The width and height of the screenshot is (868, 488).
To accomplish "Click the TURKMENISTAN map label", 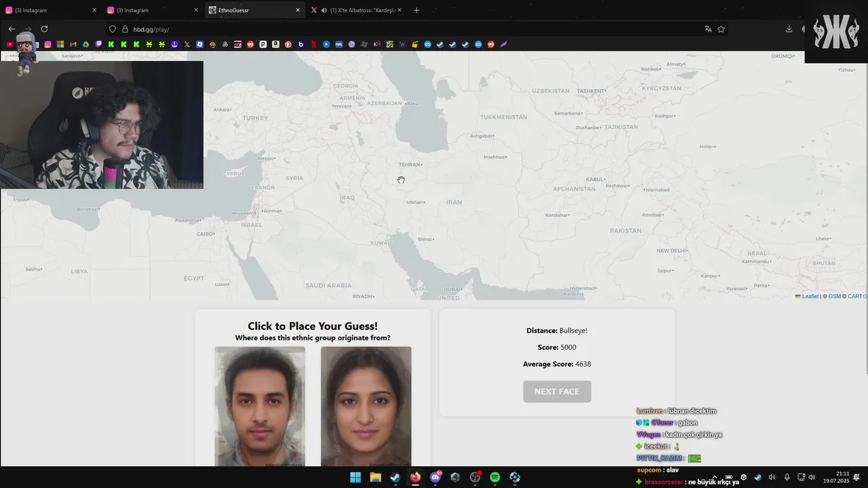I will tap(503, 117).
